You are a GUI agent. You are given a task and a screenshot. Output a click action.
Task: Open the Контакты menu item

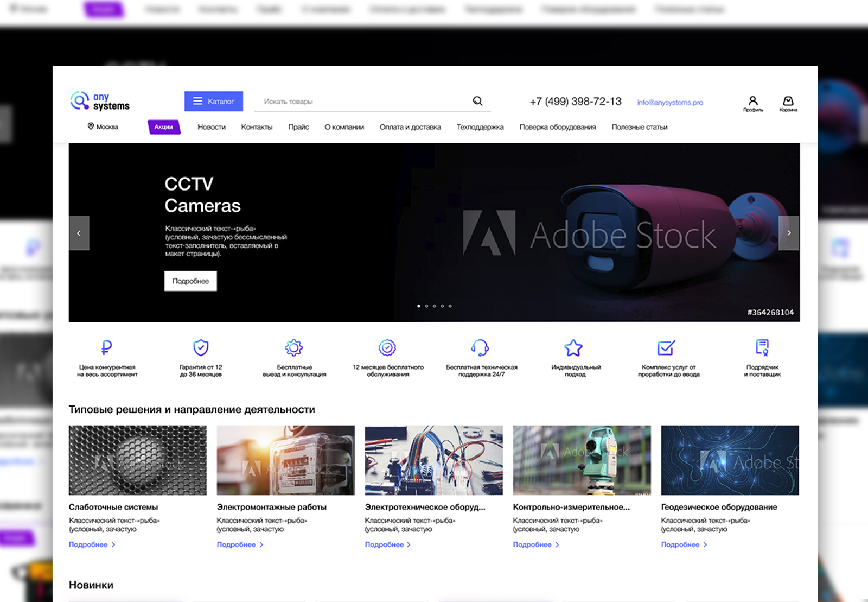[x=257, y=127]
